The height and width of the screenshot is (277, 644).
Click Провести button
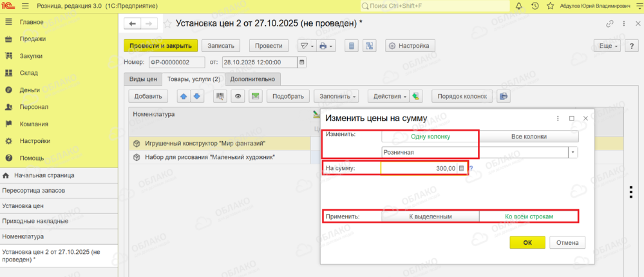pyautogui.click(x=268, y=46)
